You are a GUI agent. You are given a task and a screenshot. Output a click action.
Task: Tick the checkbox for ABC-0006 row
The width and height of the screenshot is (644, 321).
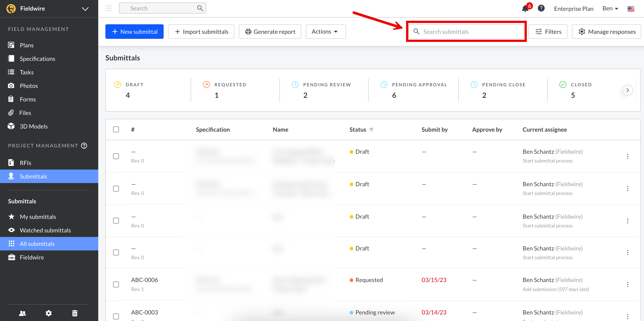116,284
